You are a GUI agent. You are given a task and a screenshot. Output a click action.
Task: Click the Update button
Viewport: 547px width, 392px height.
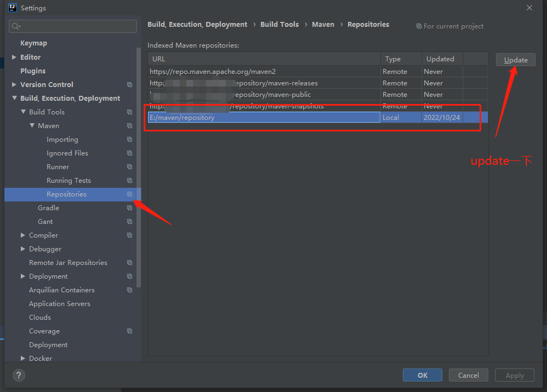[516, 60]
